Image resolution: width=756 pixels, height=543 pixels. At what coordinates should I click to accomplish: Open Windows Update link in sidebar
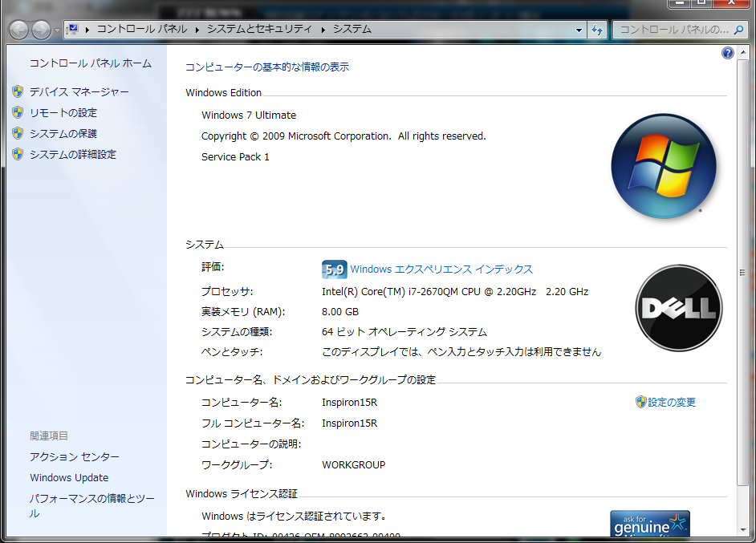69,477
